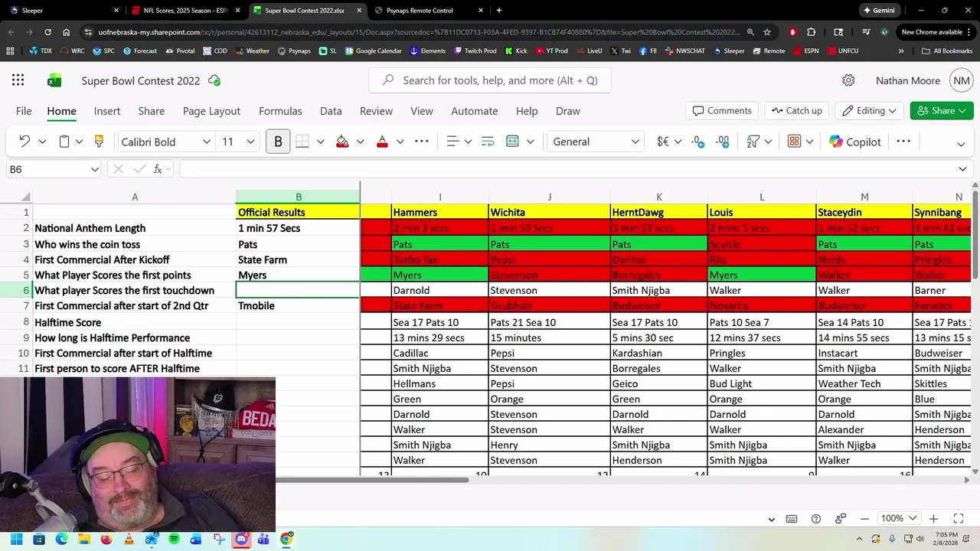Image resolution: width=980 pixels, height=551 pixels.
Task: Open the Microsoft 365 app launcher grid
Action: coord(18,80)
